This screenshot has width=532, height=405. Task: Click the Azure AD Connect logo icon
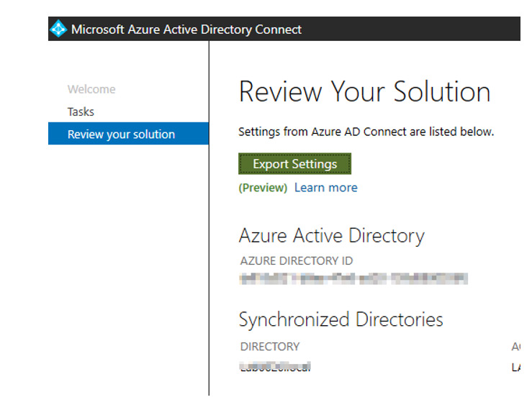click(x=58, y=29)
